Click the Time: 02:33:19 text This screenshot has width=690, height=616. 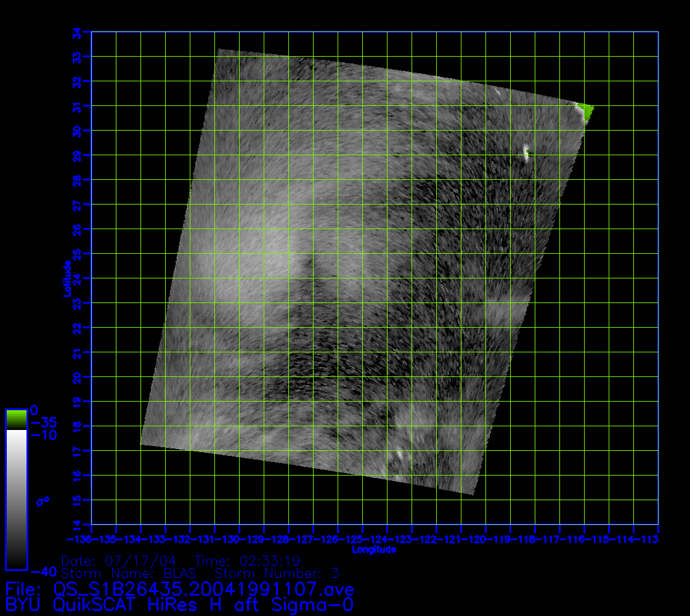(x=247, y=561)
